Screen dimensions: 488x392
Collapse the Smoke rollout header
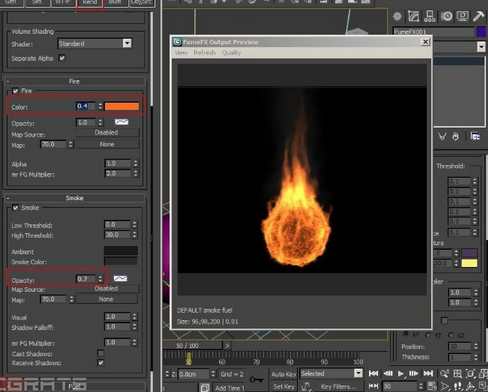coord(75,198)
